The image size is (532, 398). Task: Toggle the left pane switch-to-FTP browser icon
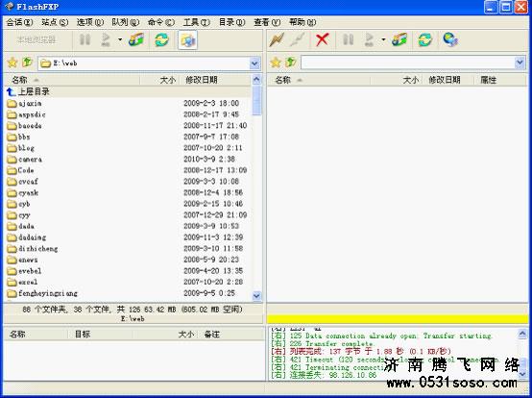pyautogui.click(x=187, y=40)
